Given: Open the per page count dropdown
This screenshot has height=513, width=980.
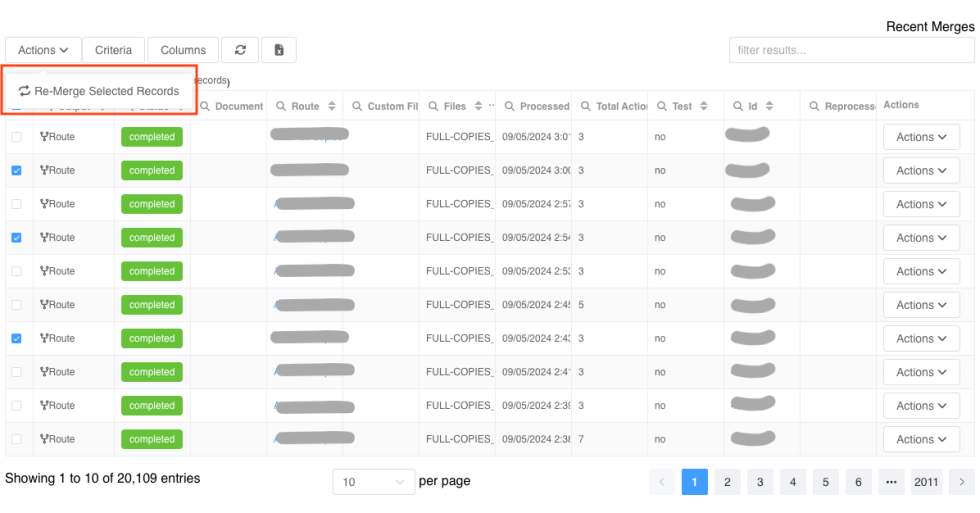Looking at the screenshot, I should click(x=374, y=482).
